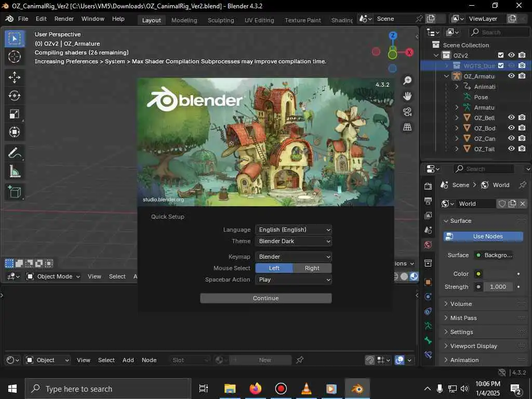532x399 pixels.
Task: Open the Output properties tab
Action: (x=428, y=201)
